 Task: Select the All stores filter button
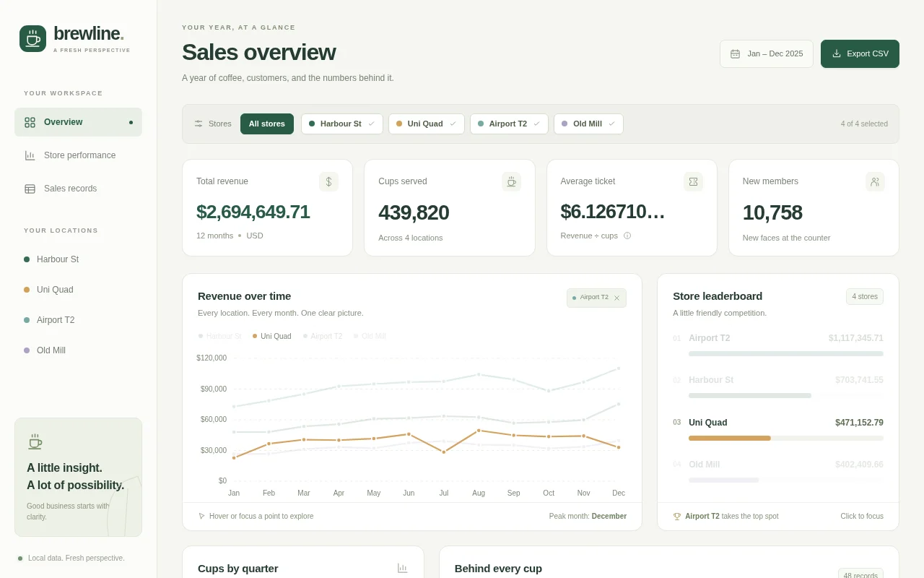(267, 124)
